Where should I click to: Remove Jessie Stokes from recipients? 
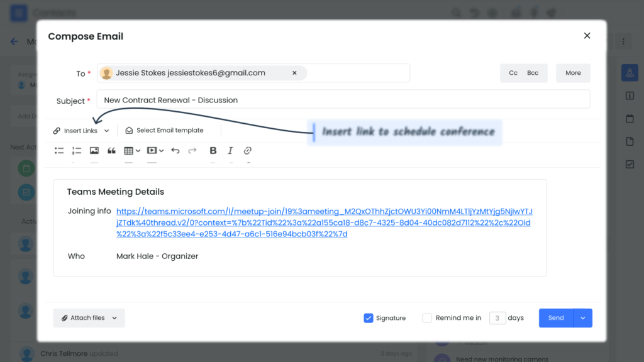click(x=294, y=73)
